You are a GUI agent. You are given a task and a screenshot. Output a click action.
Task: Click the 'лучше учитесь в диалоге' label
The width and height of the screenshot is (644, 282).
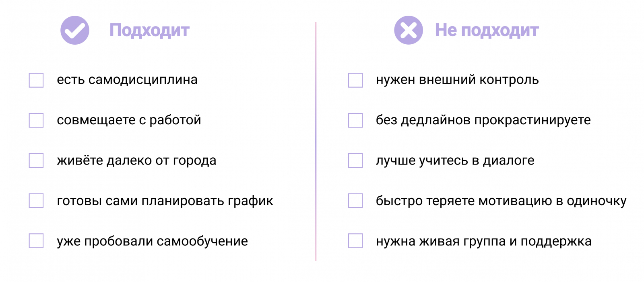pyautogui.click(x=455, y=161)
